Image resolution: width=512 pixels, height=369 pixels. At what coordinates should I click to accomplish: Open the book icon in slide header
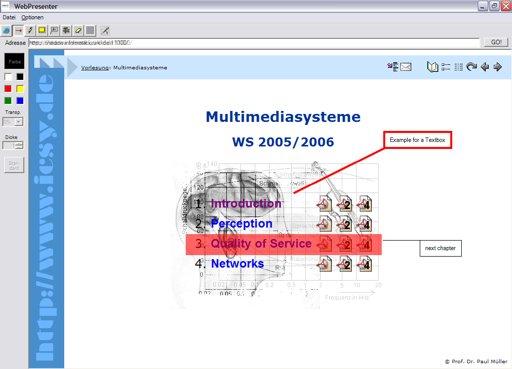coord(432,67)
